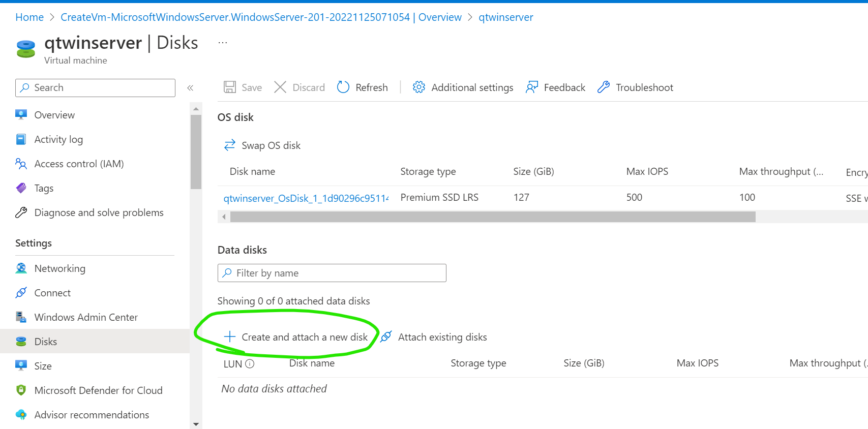Click Size label in sidebar

tap(43, 366)
